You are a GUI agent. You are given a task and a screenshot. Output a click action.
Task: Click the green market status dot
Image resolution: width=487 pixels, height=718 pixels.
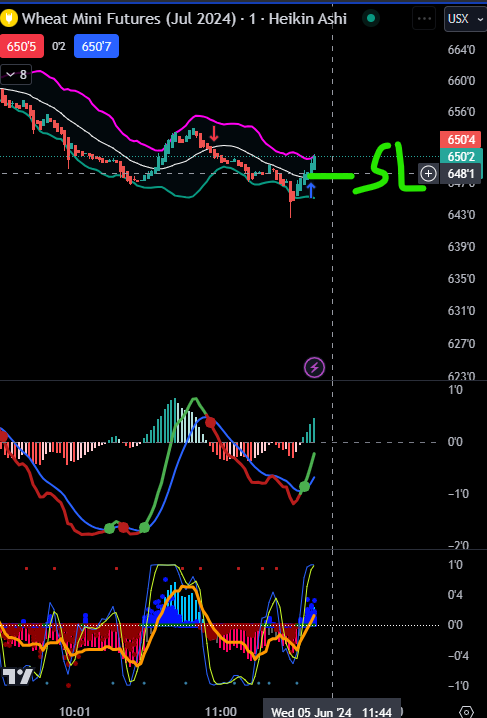[371, 18]
